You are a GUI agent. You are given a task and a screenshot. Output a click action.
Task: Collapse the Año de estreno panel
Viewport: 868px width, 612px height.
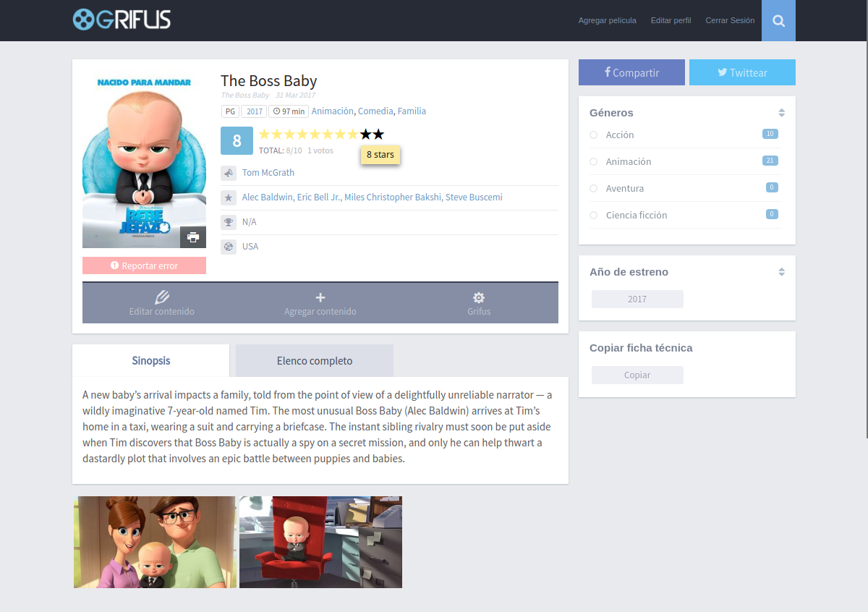point(782,272)
